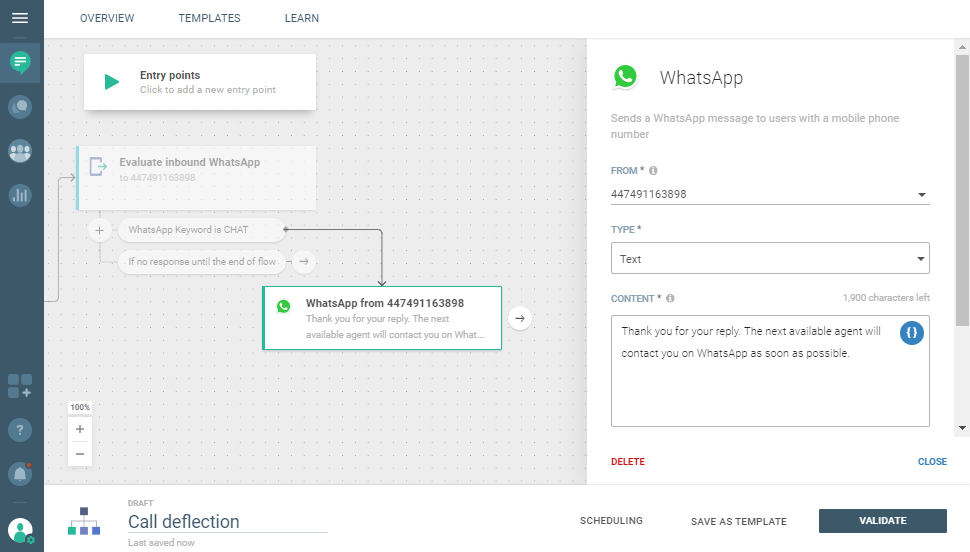The image size is (970, 552).
Task: Click the Evaluate inbound WhatsApp icon
Action: (98, 166)
